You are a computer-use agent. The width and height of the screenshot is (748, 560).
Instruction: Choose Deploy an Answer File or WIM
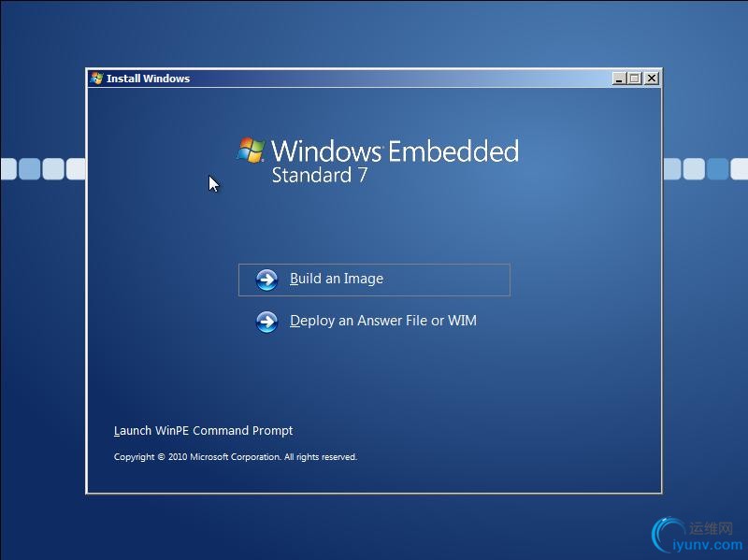pyautogui.click(x=383, y=321)
